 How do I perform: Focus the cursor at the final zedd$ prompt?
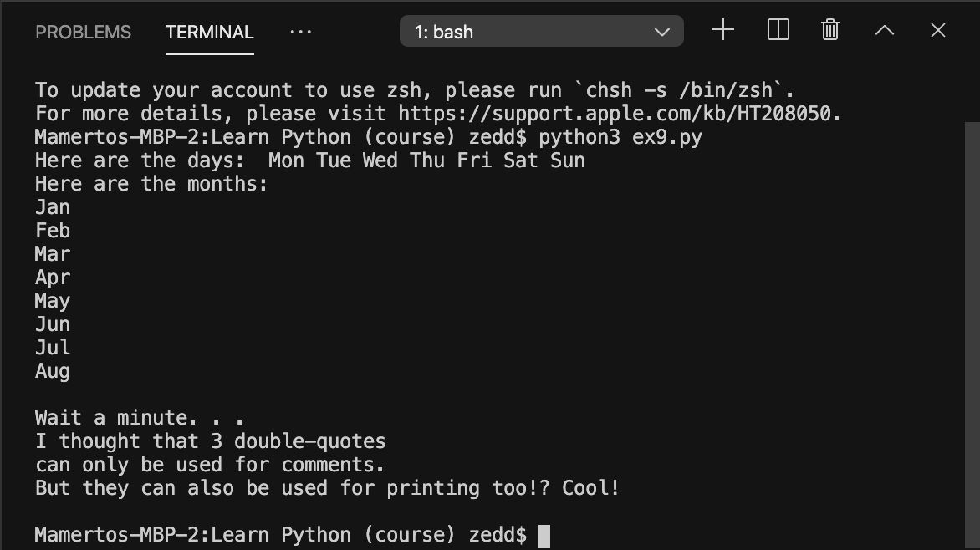coord(544,536)
